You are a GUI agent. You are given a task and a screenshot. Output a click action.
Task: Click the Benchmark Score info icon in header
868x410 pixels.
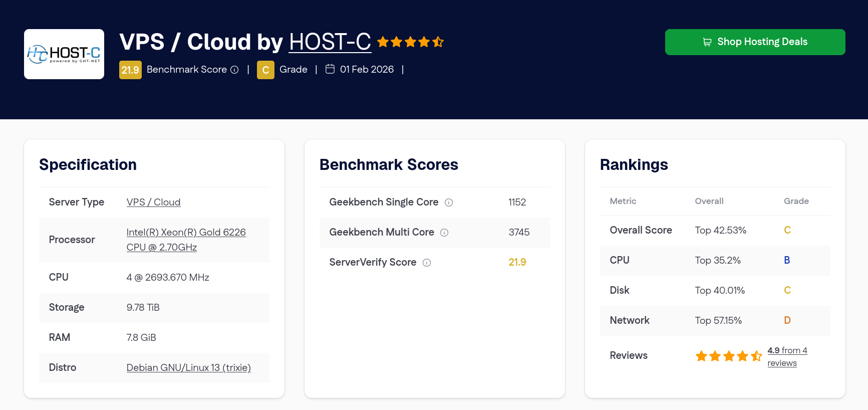(x=234, y=70)
